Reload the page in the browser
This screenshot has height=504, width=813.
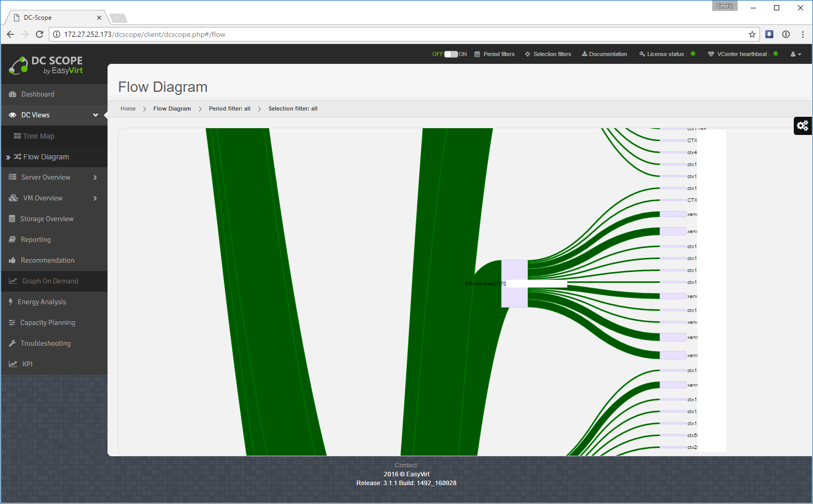[39, 34]
